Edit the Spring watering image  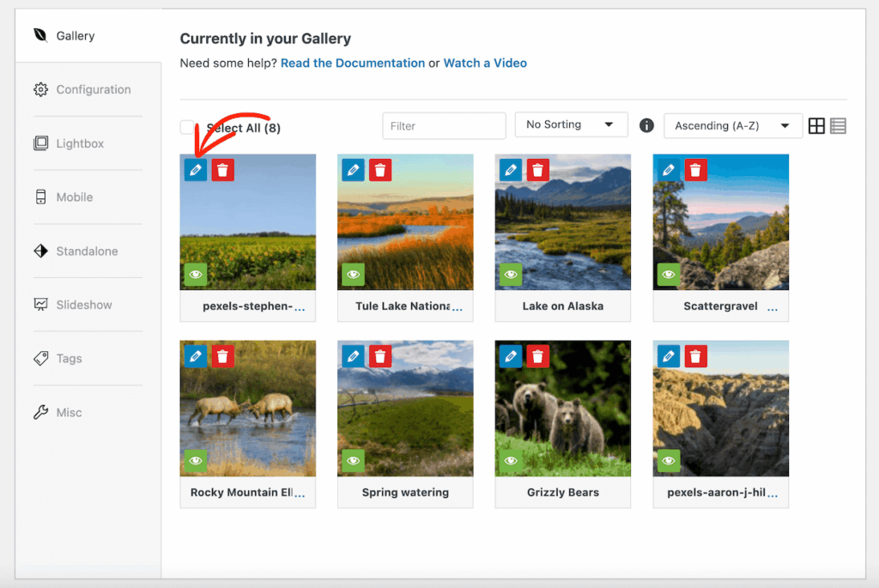click(353, 356)
